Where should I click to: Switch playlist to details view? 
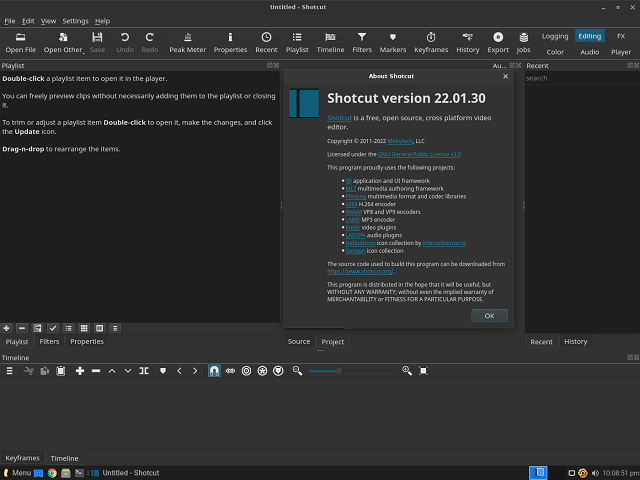(69, 328)
